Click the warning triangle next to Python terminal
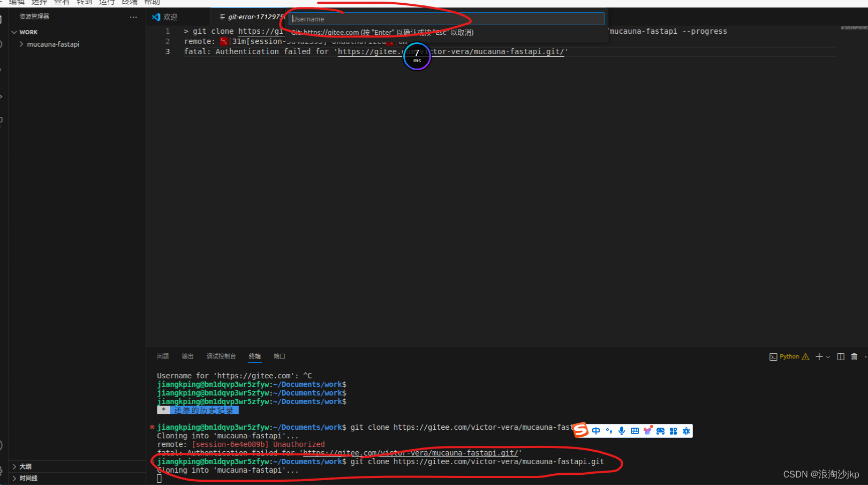Viewport: 868px width, 485px height. [x=805, y=356]
